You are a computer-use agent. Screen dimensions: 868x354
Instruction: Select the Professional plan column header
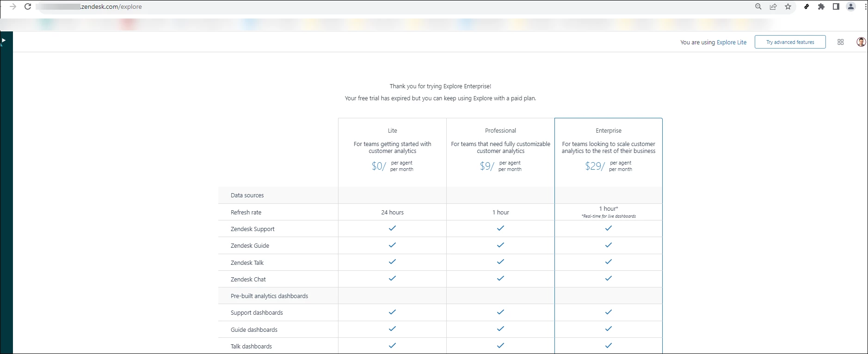(500, 131)
